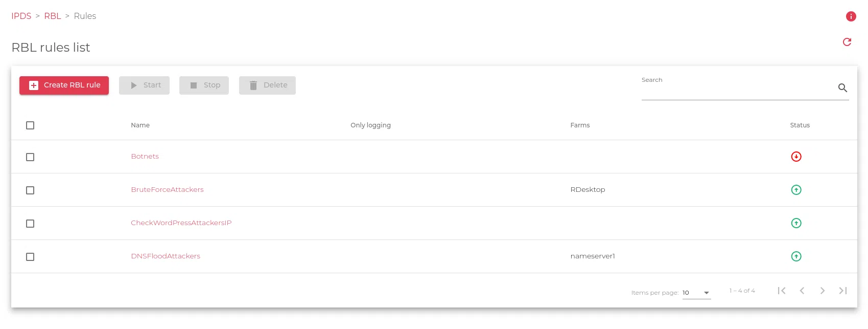Image resolution: width=868 pixels, height=329 pixels.
Task: Click BruteForceAttackers green up status icon
Action: [796, 190]
